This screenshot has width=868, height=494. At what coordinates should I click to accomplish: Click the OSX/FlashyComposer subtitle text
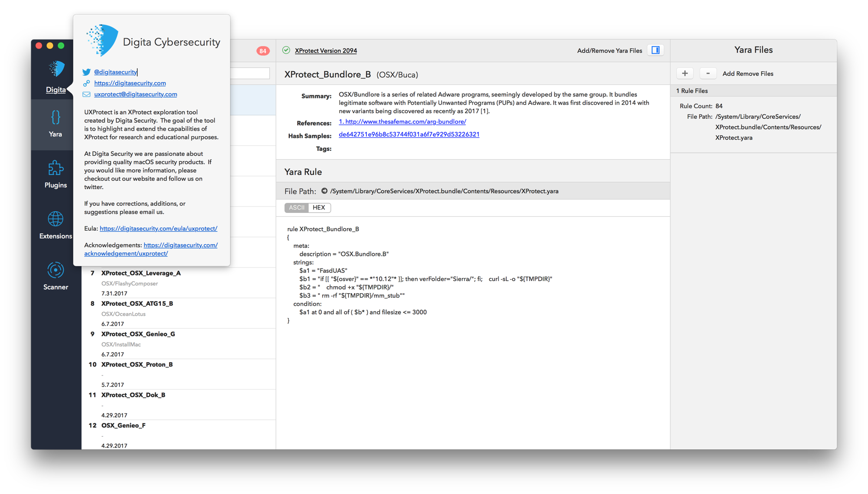click(129, 284)
